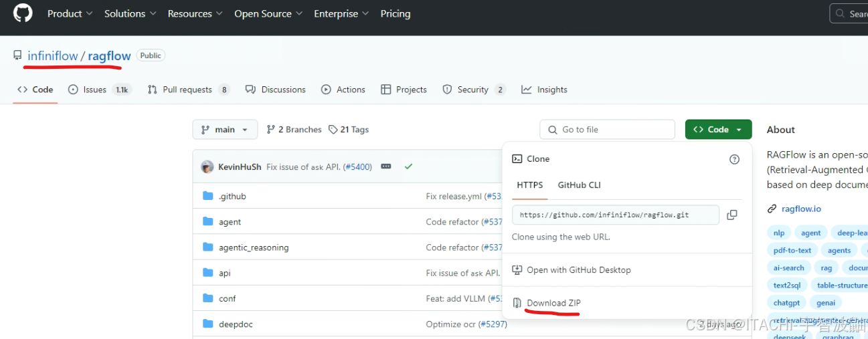868x339 pixels.
Task: Open KevinHuSh author link
Action: (240, 167)
